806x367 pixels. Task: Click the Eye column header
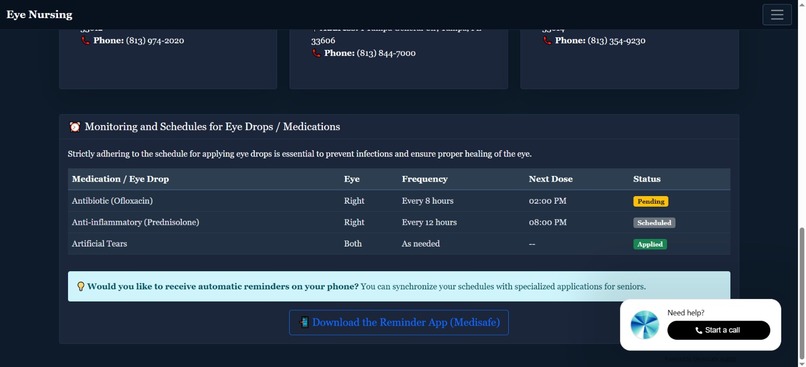[352, 179]
